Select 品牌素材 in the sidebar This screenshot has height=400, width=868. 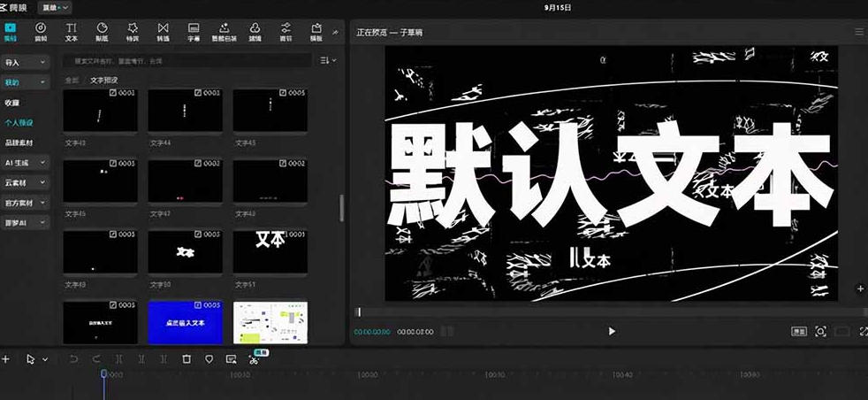[x=19, y=142]
